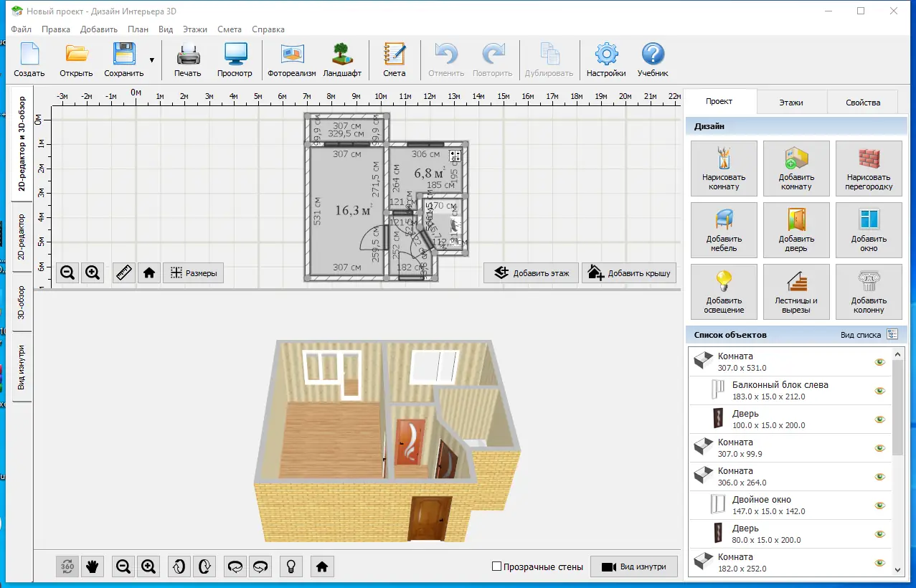The image size is (916, 588).
Task: Switch list layout via Вид списка icon
Action: [892, 334]
